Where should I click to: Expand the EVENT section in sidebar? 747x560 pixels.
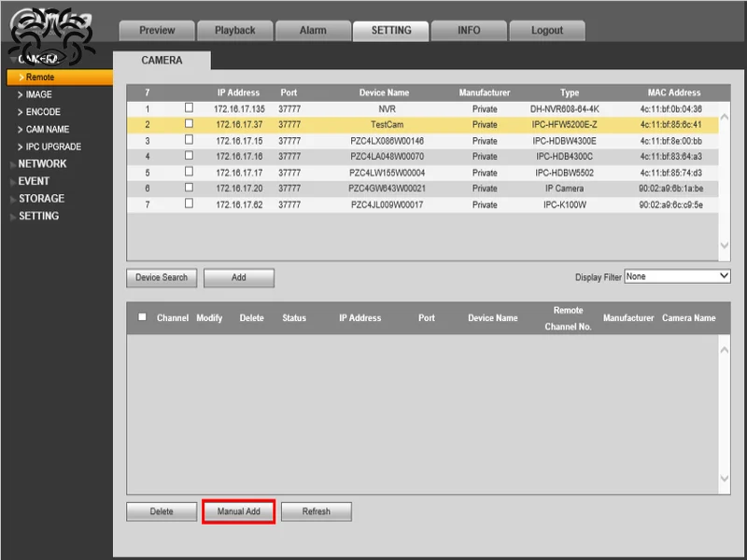pyautogui.click(x=35, y=181)
